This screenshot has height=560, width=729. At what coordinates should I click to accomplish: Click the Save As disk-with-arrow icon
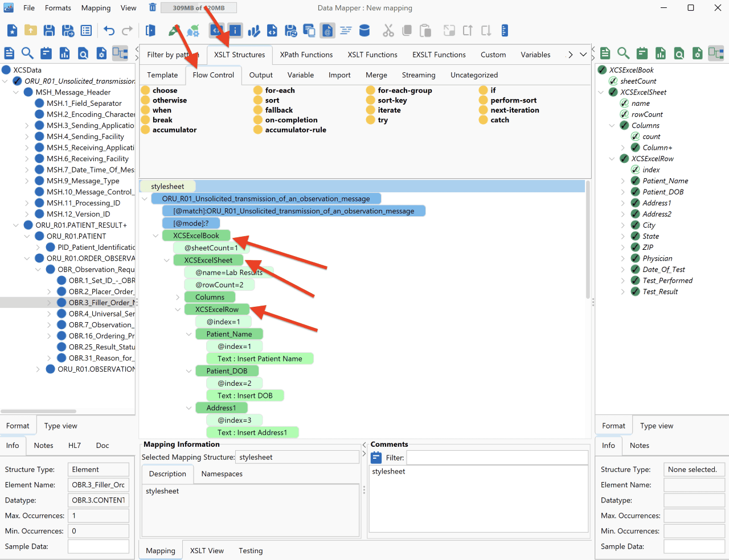pos(68,31)
